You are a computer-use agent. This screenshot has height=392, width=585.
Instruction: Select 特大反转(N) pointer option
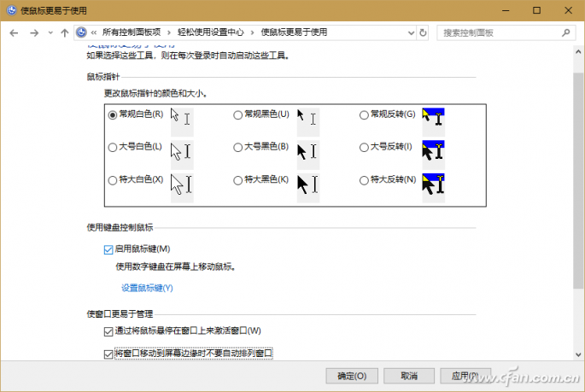(x=365, y=180)
